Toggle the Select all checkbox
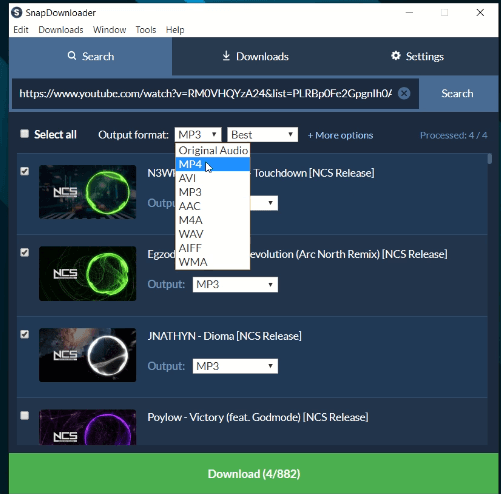The image size is (501, 494). (x=24, y=134)
